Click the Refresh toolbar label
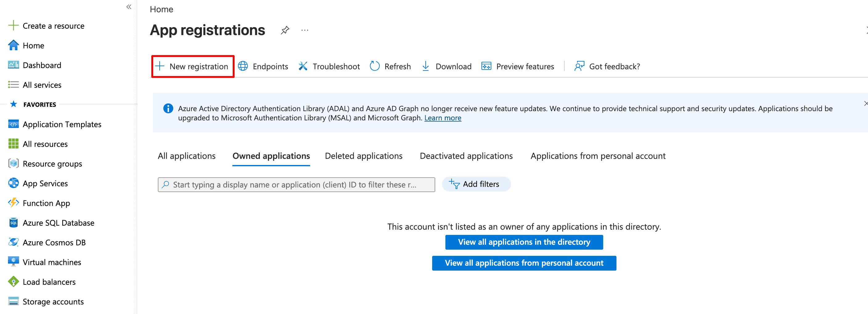 [x=398, y=66]
